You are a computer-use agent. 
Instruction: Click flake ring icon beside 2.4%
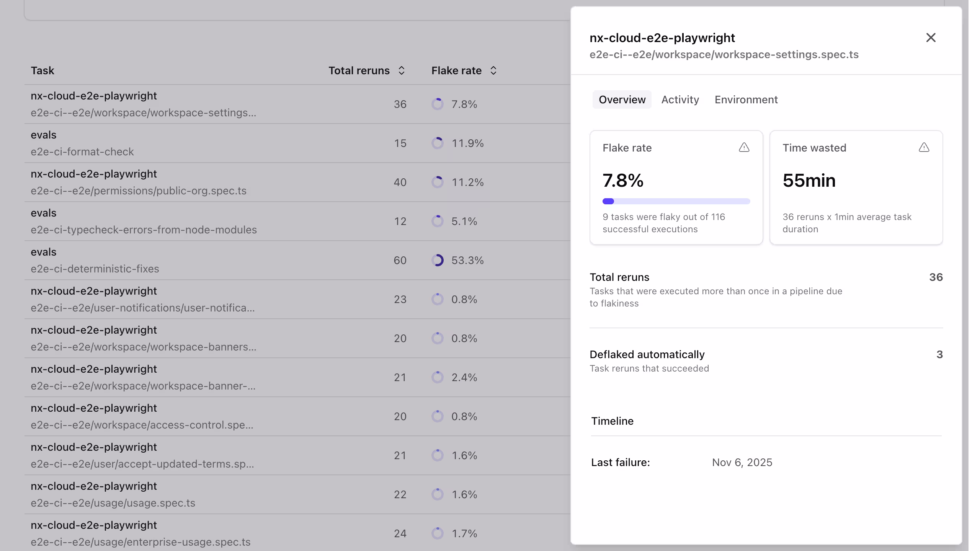[438, 377]
